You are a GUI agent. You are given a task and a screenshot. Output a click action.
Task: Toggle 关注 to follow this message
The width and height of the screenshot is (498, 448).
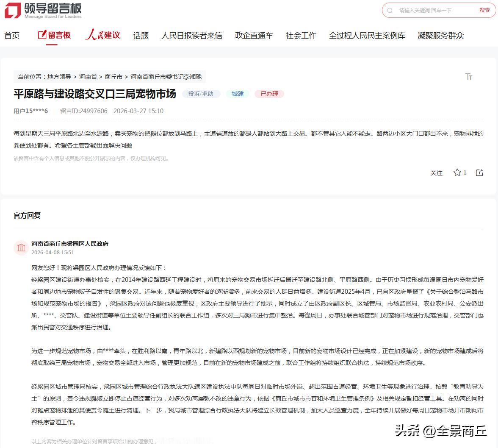click(x=437, y=173)
